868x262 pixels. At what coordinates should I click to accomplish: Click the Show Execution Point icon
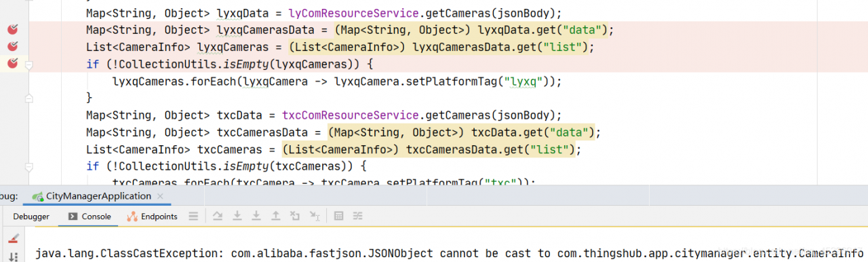tap(193, 216)
